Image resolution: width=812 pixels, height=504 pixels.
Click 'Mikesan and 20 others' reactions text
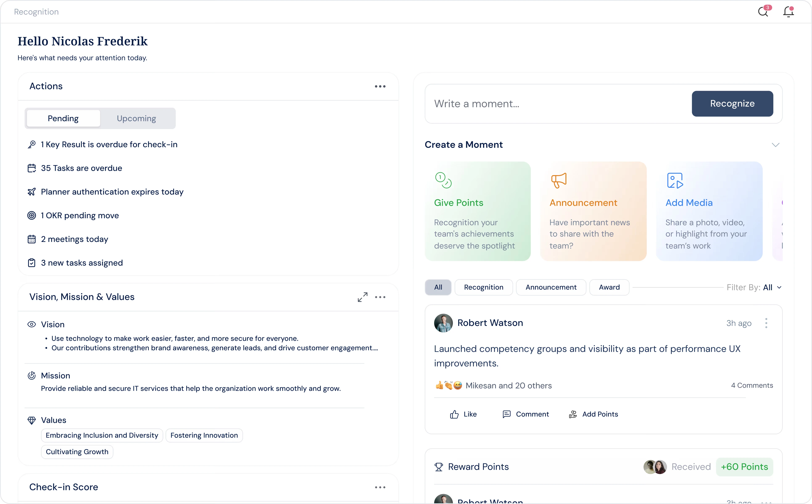click(x=509, y=386)
